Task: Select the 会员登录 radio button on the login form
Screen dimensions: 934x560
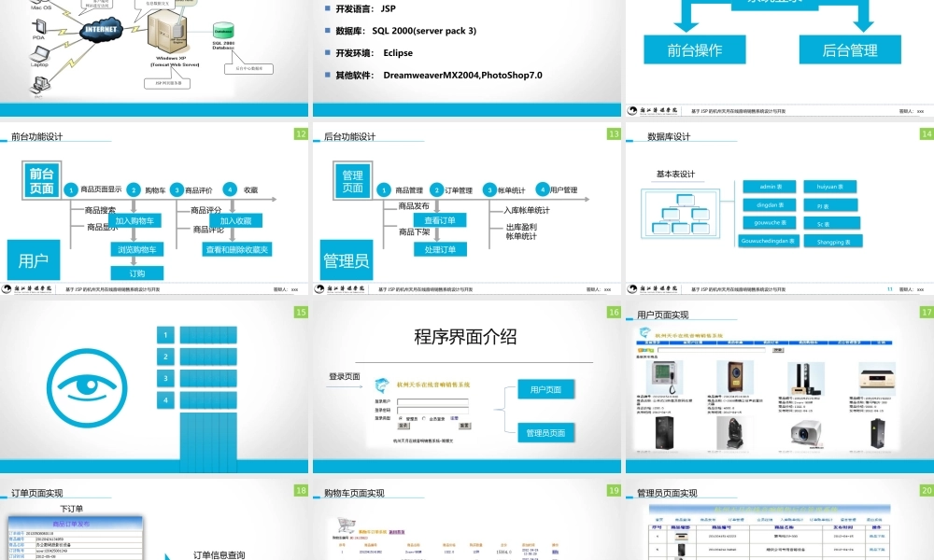Action: tap(424, 418)
